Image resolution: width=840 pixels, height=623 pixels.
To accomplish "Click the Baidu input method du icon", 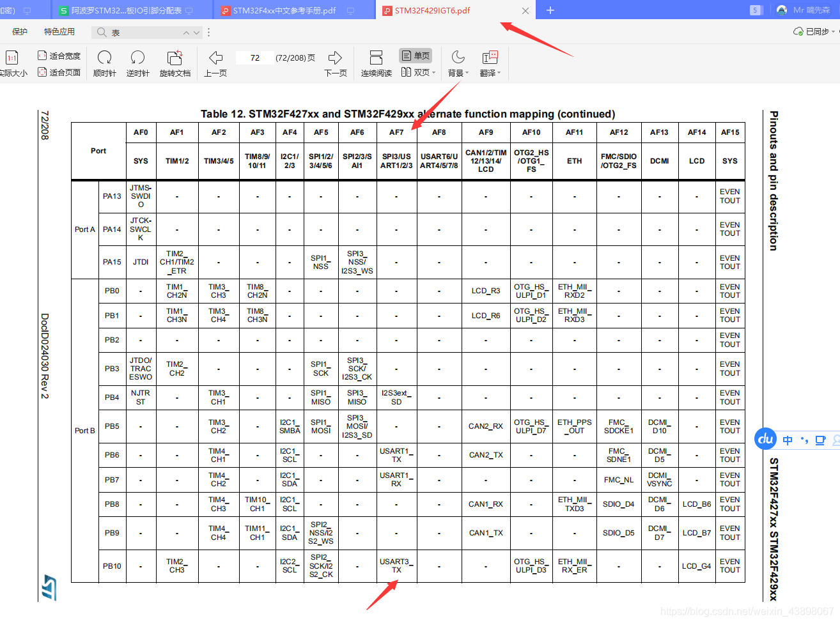I will point(766,439).
